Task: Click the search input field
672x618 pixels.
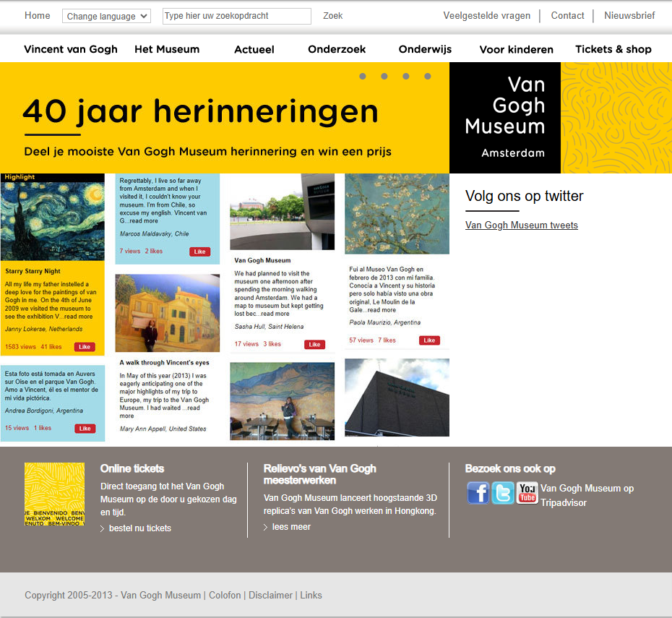Action: click(x=236, y=15)
